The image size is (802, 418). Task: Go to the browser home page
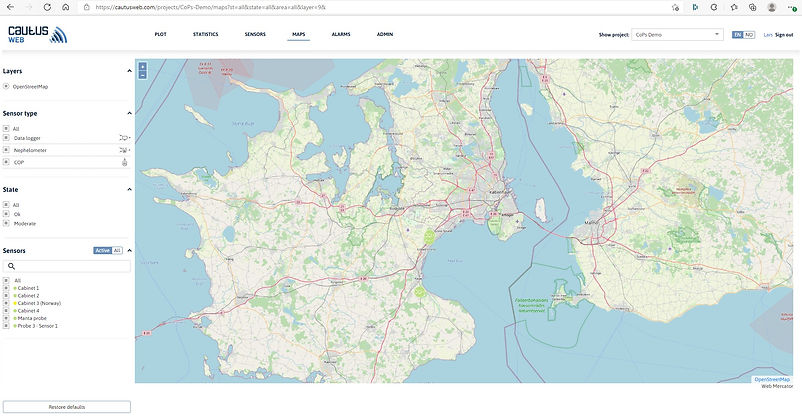tap(65, 7)
